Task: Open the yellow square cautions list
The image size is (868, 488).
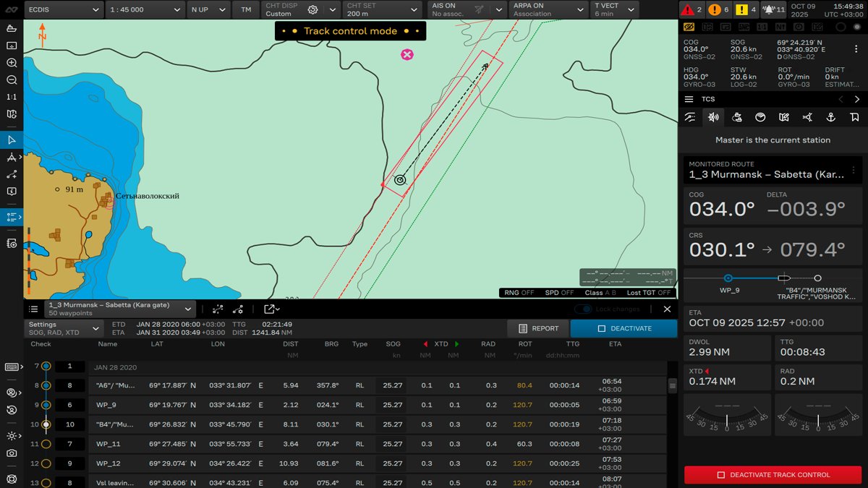Action: click(x=745, y=9)
